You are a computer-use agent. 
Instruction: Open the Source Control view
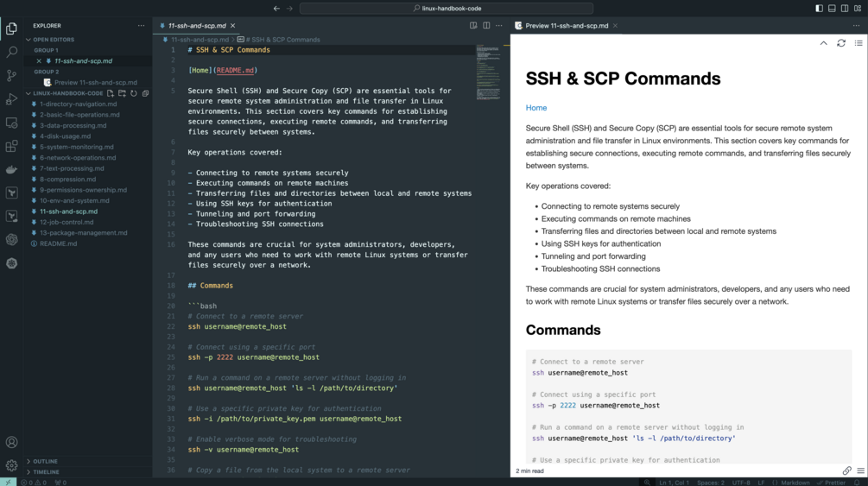(x=11, y=75)
